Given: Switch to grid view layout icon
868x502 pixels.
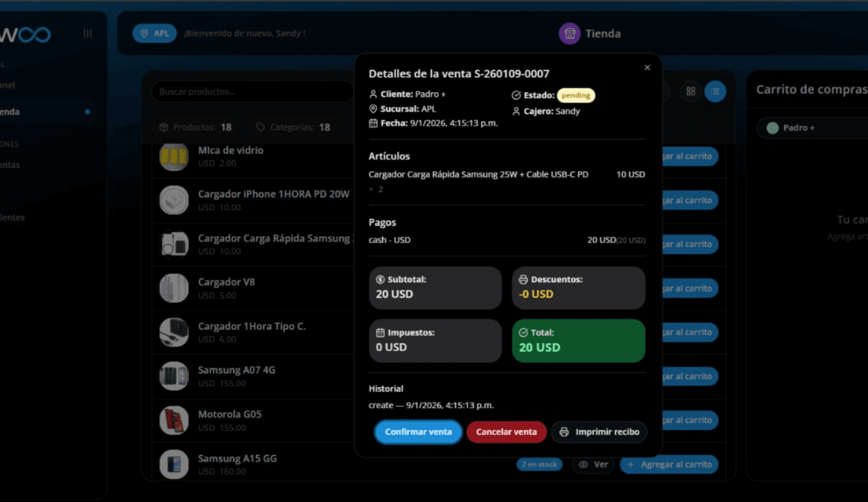Looking at the screenshot, I should pos(691,91).
